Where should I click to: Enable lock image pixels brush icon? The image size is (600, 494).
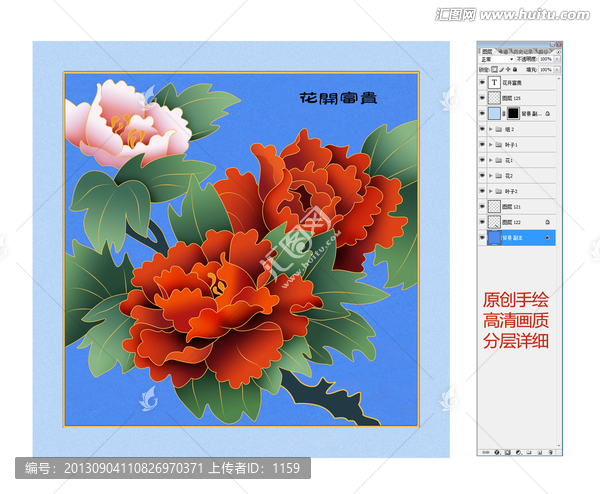coord(502,69)
